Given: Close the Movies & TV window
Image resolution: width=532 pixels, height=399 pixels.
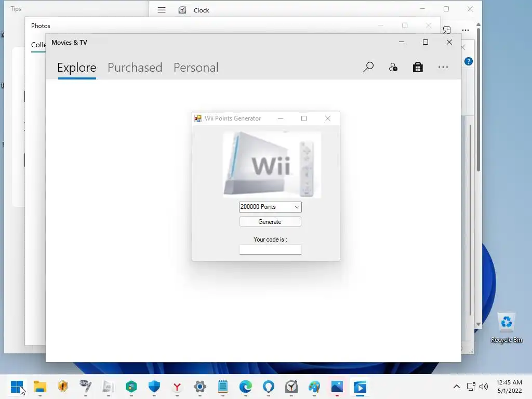Looking at the screenshot, I should pyautogui.click(x=449, y=42).
